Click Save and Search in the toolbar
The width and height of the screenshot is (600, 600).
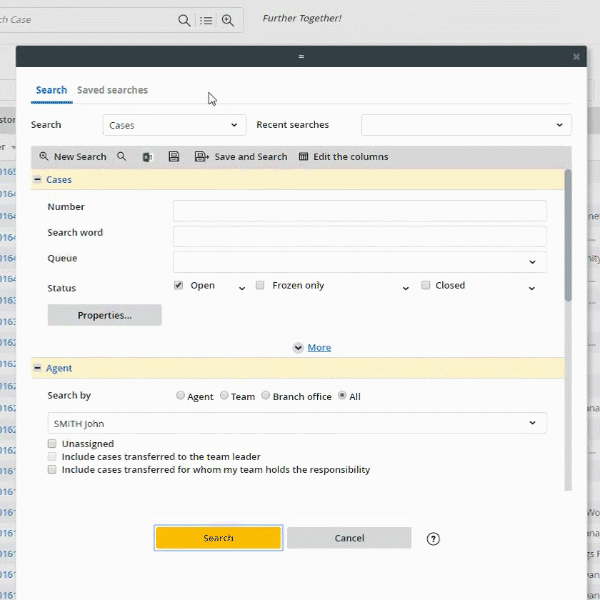(x=241, y=157)
